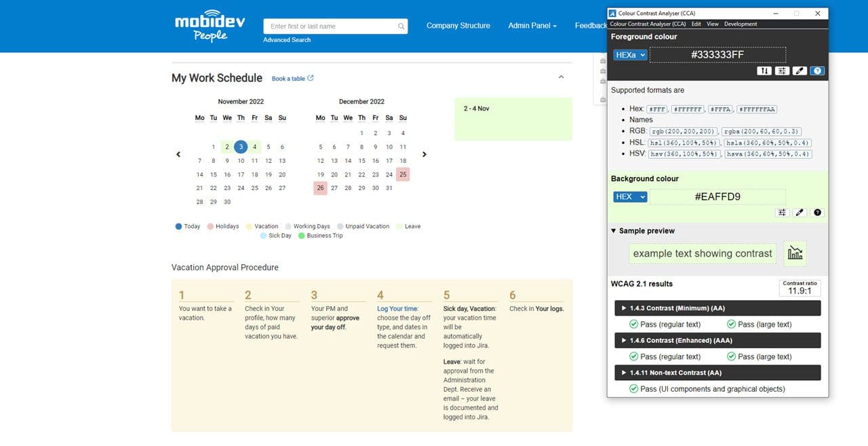Image resolution: width=868 pixels, height=446 pixels.
Task: Open background colour sliders panel
Action: (x=782, y=212)
